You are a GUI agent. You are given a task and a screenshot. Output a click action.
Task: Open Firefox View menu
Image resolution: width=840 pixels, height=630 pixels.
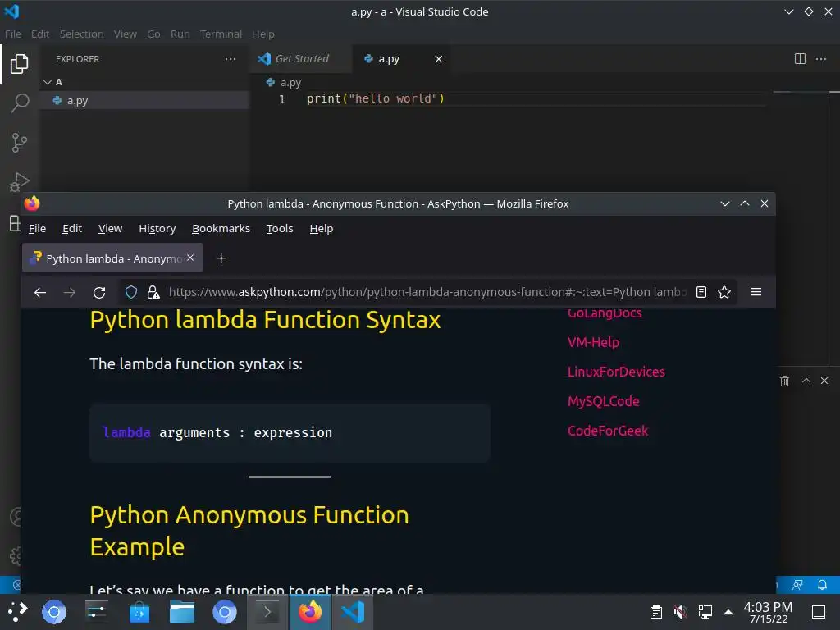pos(111,229)
